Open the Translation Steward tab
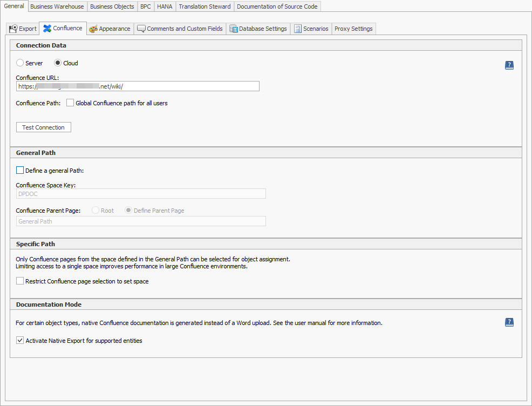 (204, 6)
